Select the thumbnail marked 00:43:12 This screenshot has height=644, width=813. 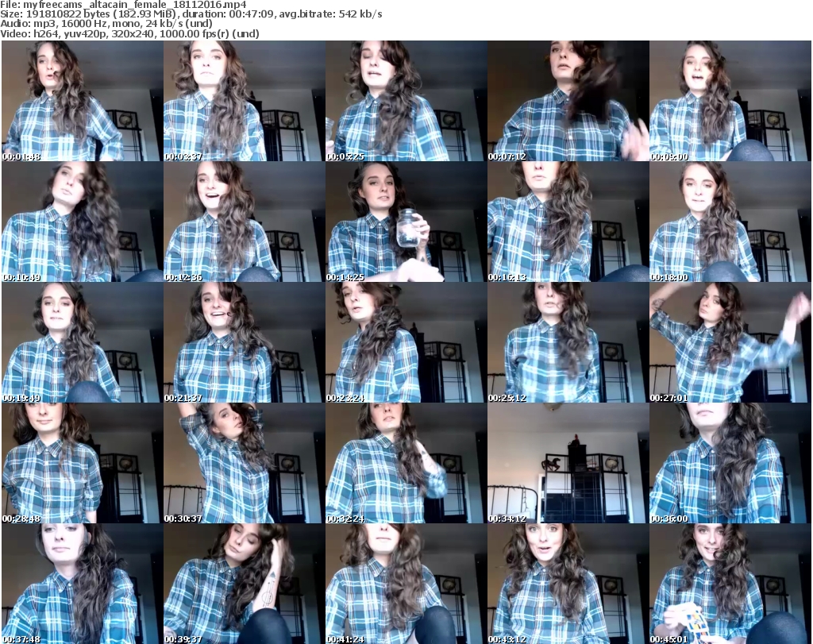coord(568,584)
